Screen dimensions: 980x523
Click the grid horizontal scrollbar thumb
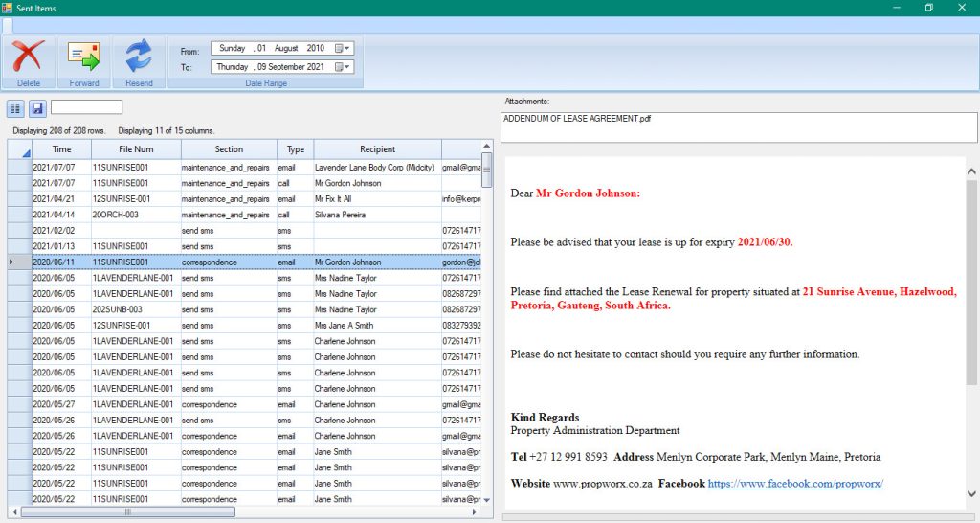tap(128, 512)
